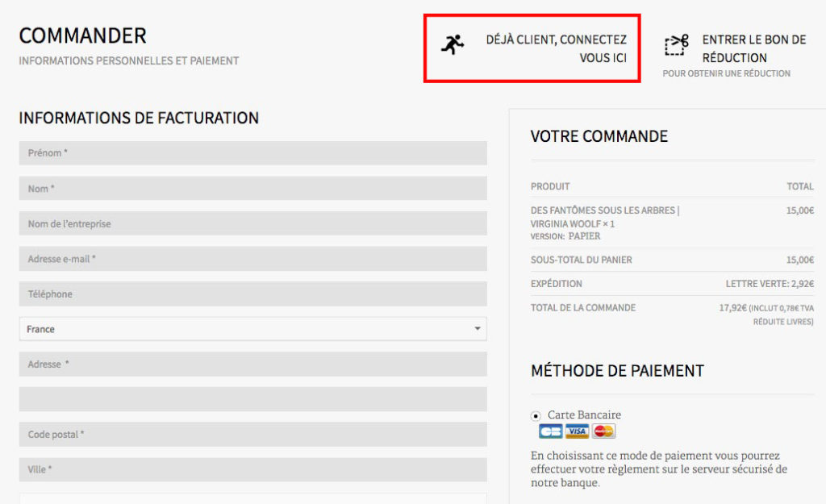Click the scissors coupon icon

click(677, 45)
